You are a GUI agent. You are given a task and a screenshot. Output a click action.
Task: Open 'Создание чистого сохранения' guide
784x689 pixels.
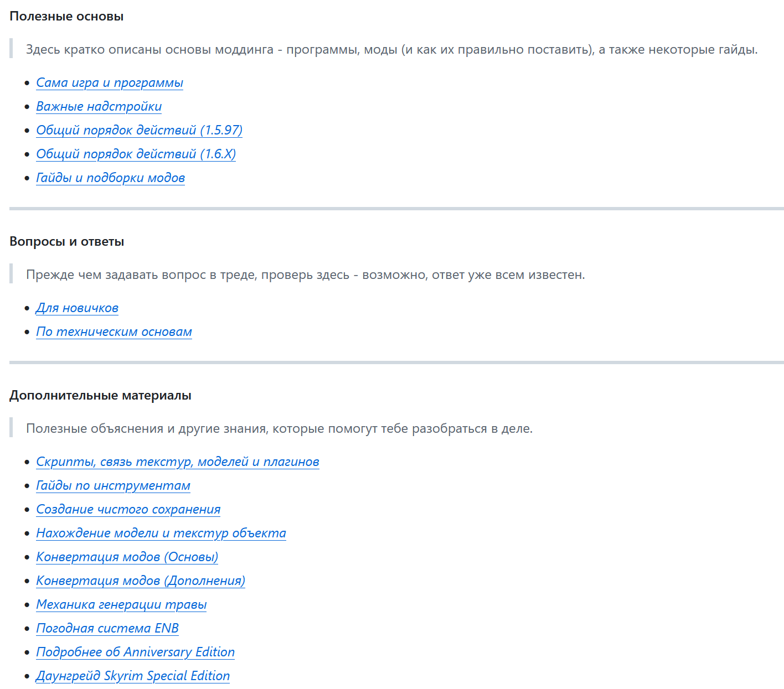[x=128, y=510]
